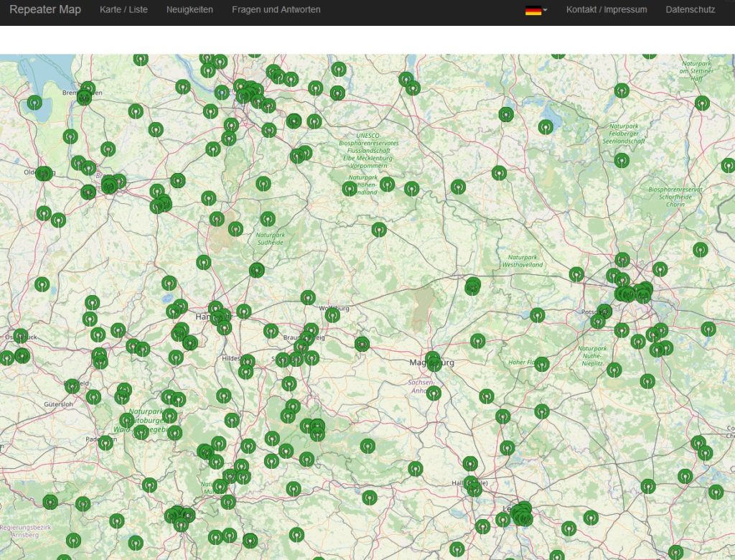
Task: Click the Kontakt / Impressum link
Action: pos(606,10)
